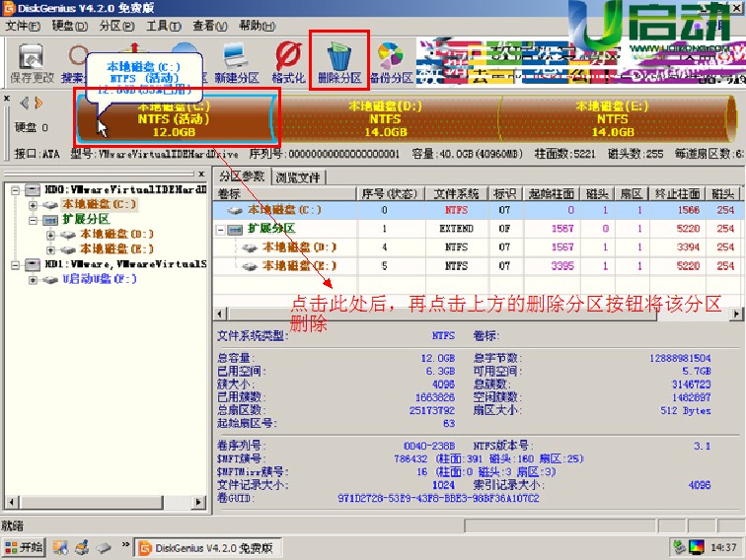The image size is (746, 560).
Task: Click the 标识 column header
Action: click(x=505, y=193)
